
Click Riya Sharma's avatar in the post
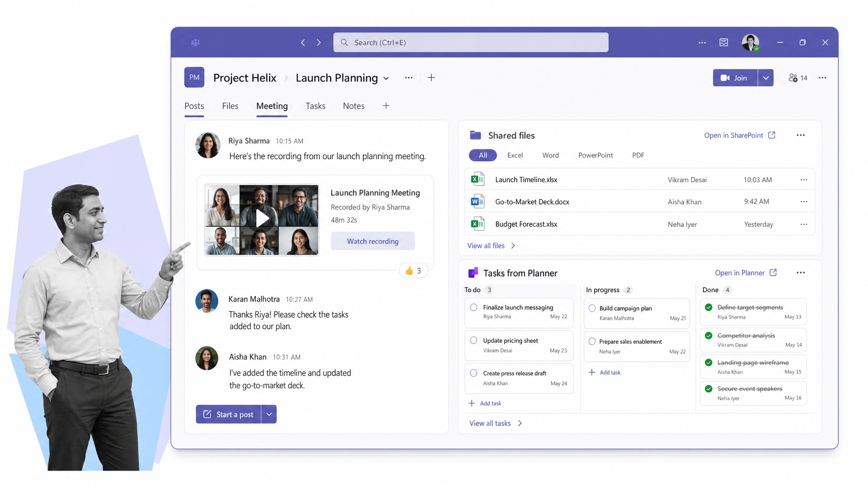[208, 145]
